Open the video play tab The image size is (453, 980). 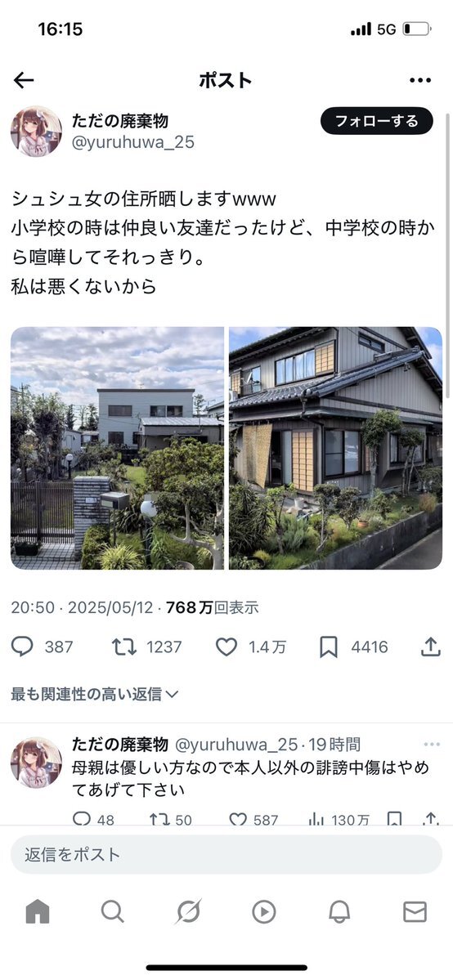264,912
